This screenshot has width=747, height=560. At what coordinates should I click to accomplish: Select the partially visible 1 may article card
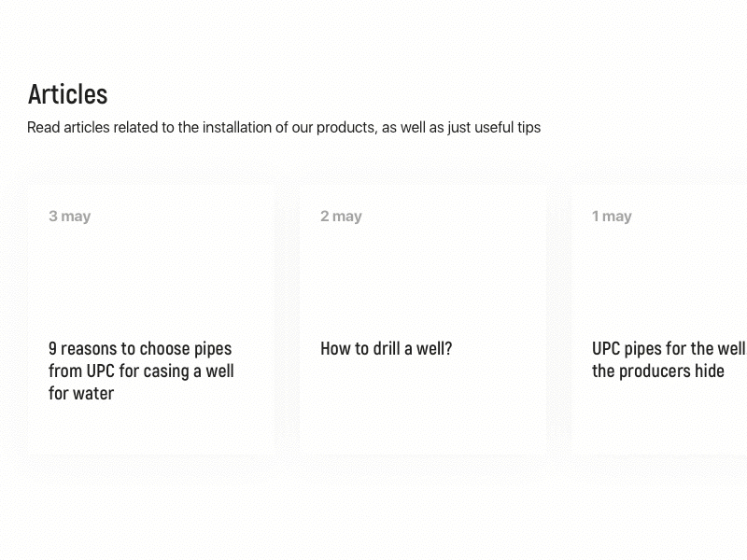coord(663,317)
